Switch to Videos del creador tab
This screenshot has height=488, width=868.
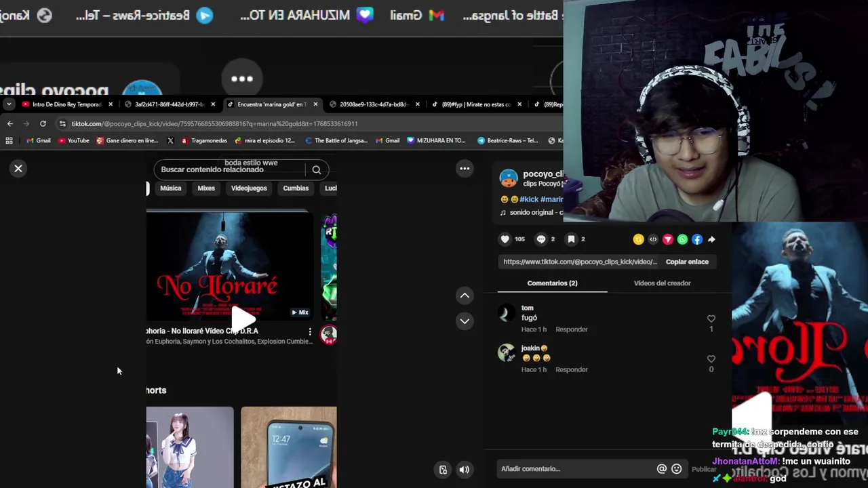pos(662,283)
